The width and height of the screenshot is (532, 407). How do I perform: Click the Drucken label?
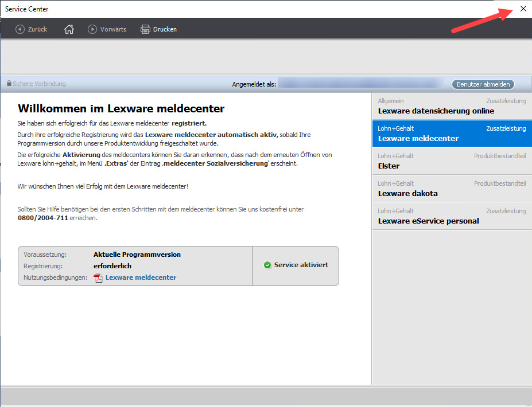165,29
